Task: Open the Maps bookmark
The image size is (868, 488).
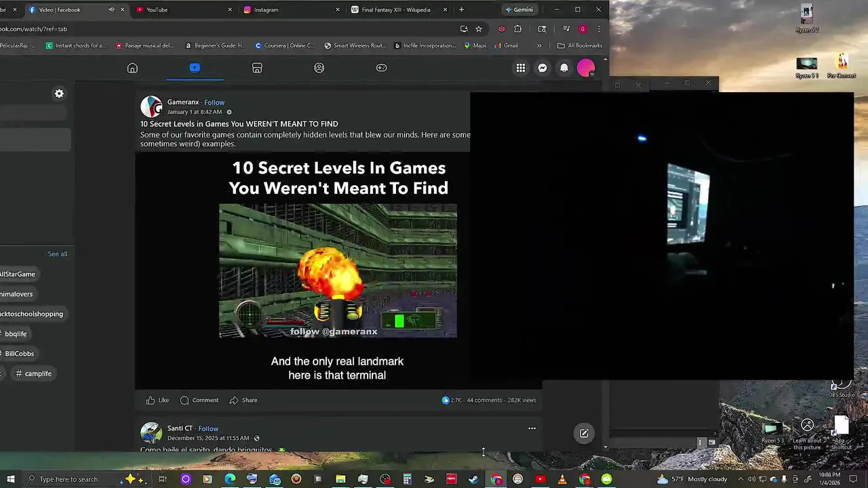Action: point(475,45)
